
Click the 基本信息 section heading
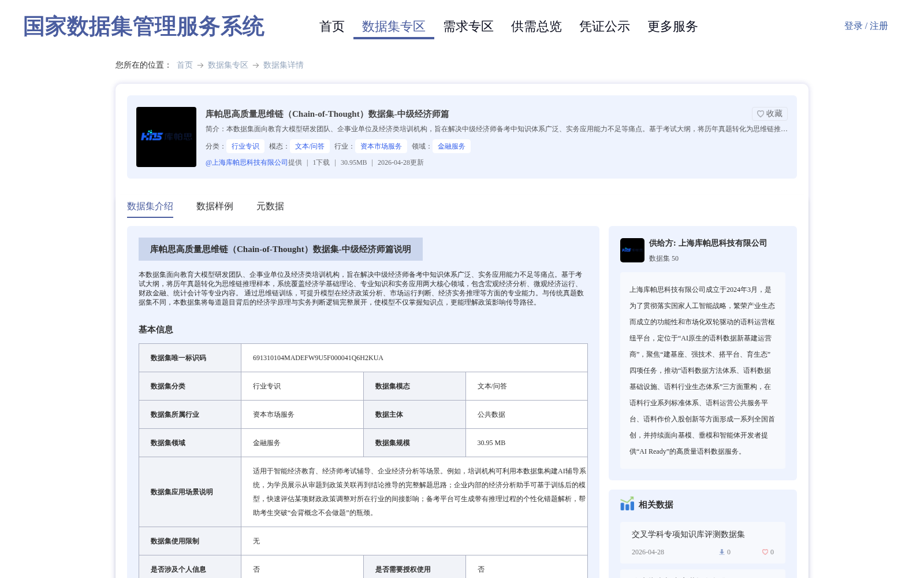click(x=156, y=329)
